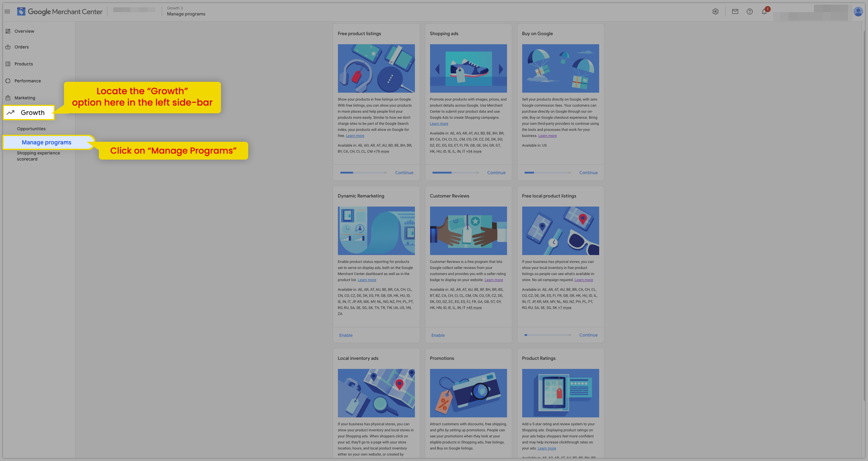
Task: Click the Products list icon
Action: [8, 64]
